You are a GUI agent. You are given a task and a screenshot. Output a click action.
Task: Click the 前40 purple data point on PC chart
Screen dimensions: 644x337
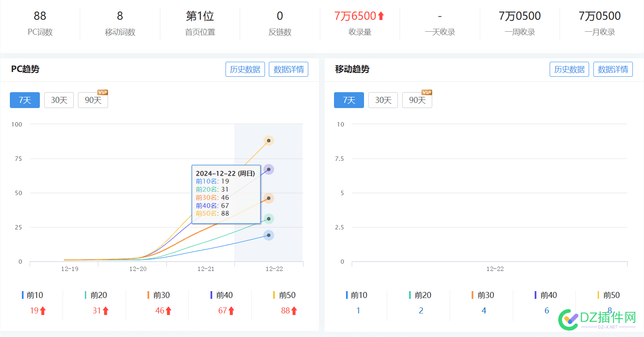269,170
